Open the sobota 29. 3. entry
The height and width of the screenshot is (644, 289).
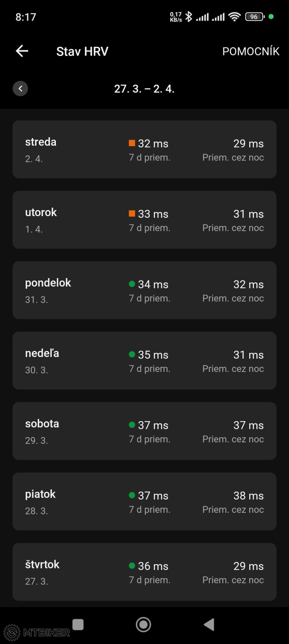(x=144, y=431)
